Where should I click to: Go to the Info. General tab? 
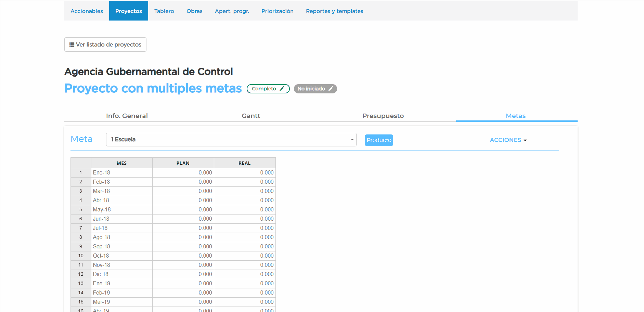click(x=127, y=116)
